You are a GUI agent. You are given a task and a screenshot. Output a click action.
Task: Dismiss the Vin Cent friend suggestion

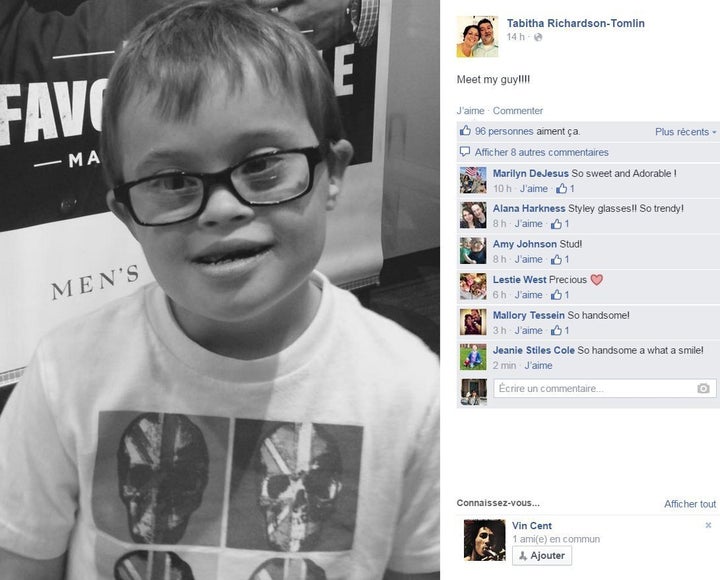point(708,525)
